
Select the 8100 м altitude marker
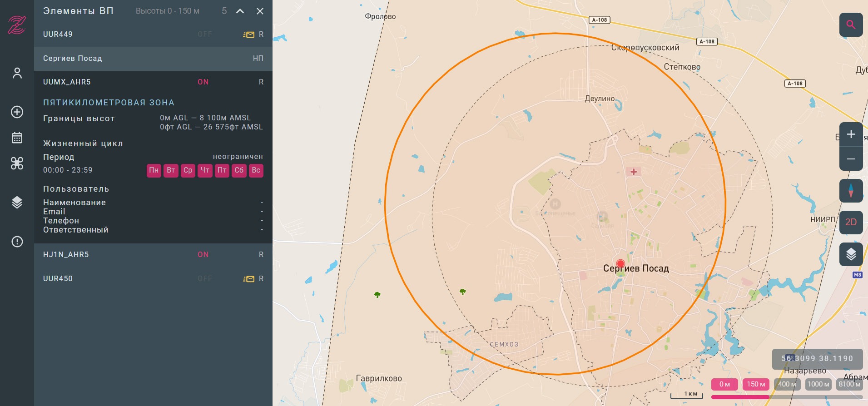click(849, 384)
